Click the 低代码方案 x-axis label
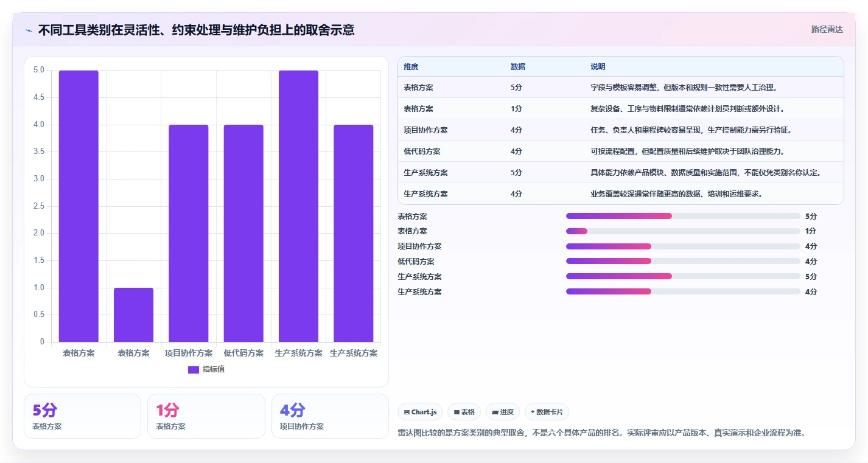 tap(243, 353)
